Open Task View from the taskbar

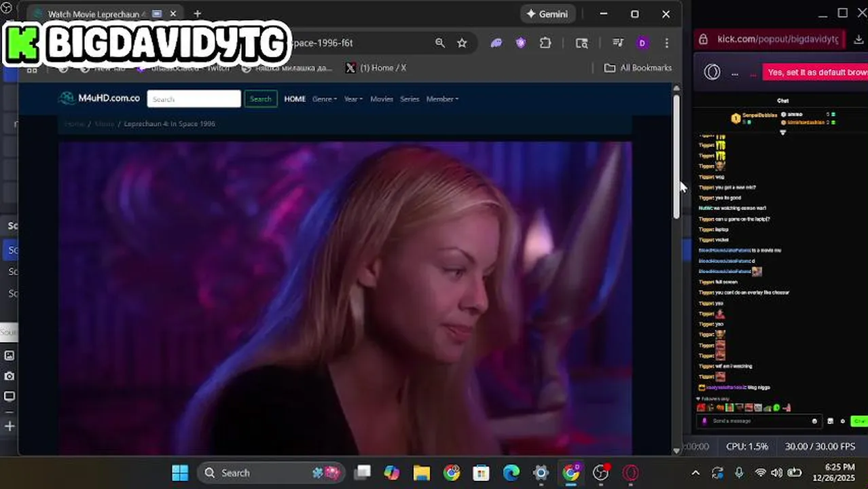[363, 473]
